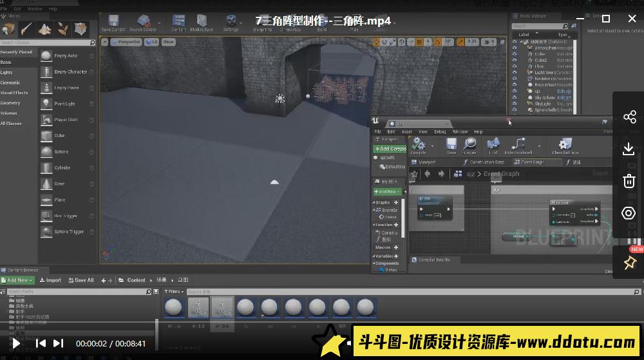Click the trash delete icon in sidebar
Image resolution: width=644 pixels, height=360 pixels.
point(629,181)
